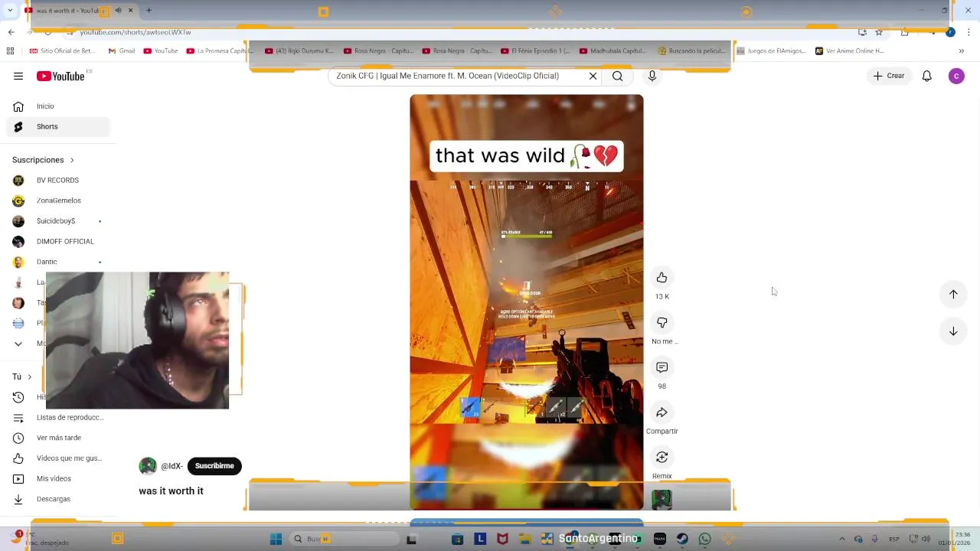Open Juegos de ElAmigos bookmark
980x551 pixels.
tap(772, 51)
